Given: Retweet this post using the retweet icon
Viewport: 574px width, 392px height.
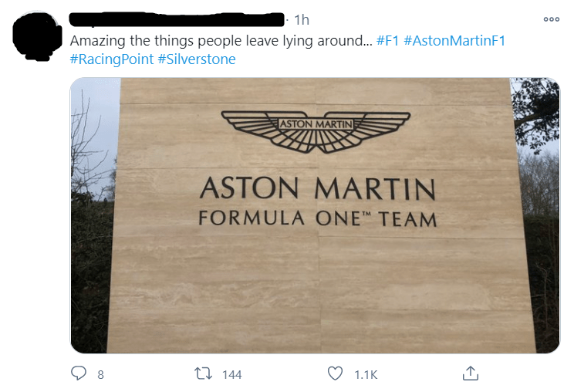Looking at the screenshot, I should pyautogui.click(x=206, y=373).
